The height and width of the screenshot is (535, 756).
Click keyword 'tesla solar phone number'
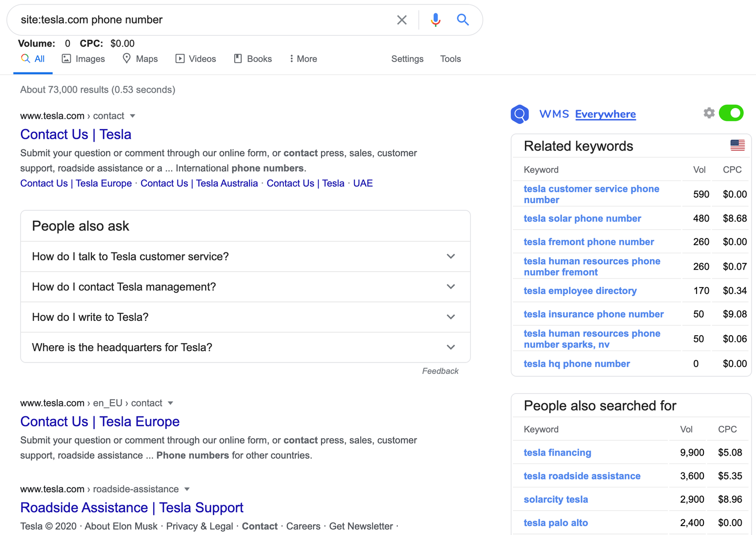tap(582, 219)
